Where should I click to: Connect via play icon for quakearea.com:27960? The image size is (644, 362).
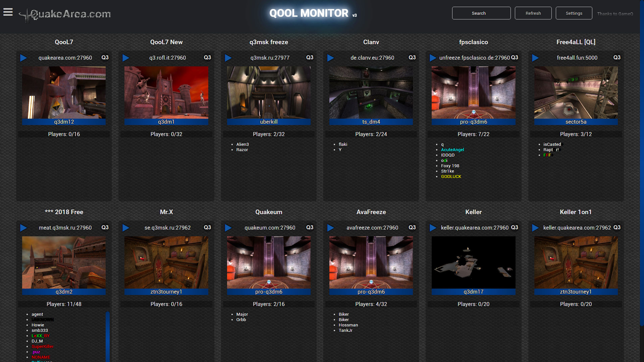click(x=23, y=58)
